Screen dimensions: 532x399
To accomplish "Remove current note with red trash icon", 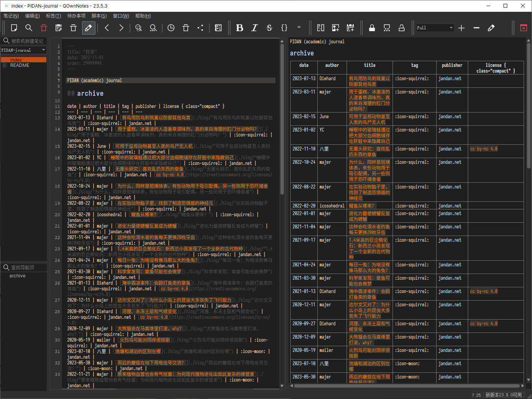I will click(44, 28).
